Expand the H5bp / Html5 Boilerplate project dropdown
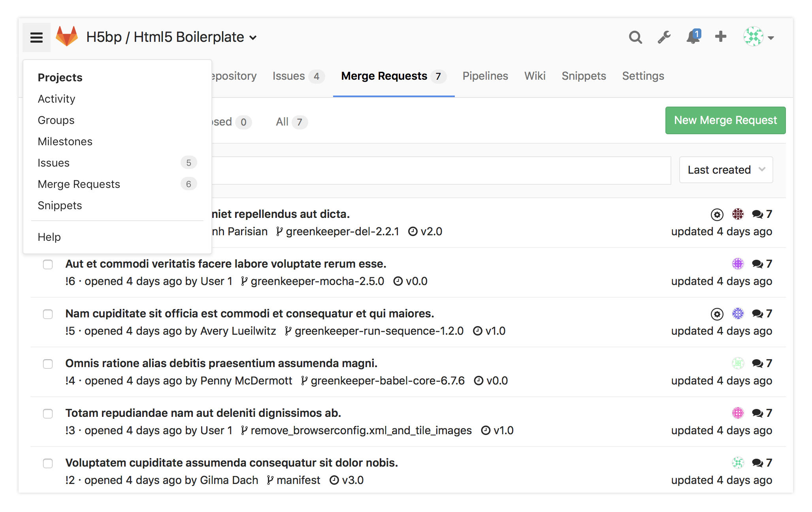This screenshot has width=812, height=512. (253, 38)
